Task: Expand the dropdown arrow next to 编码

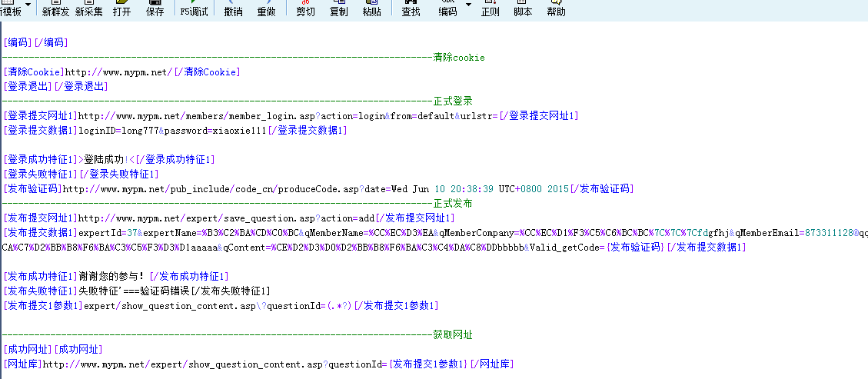Action: point(468,5)
